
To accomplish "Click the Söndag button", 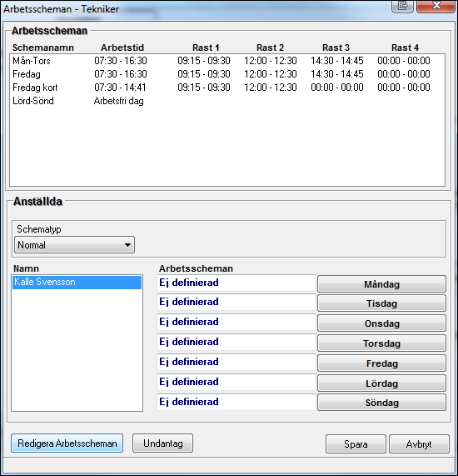I will [381, 403].
